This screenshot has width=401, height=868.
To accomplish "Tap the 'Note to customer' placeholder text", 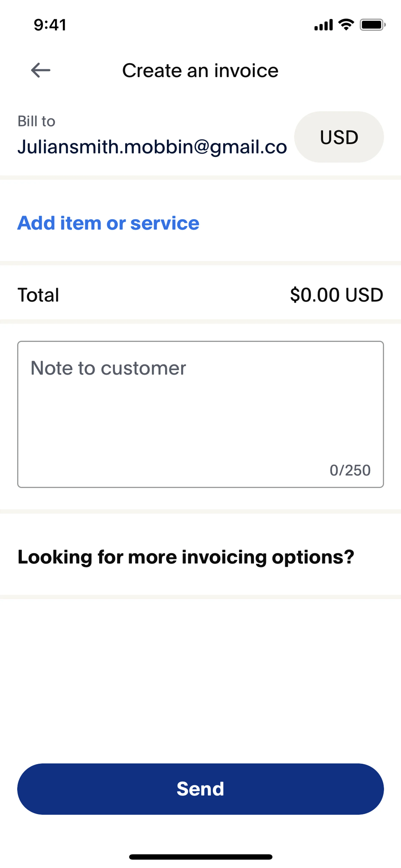I will point(108,368).
